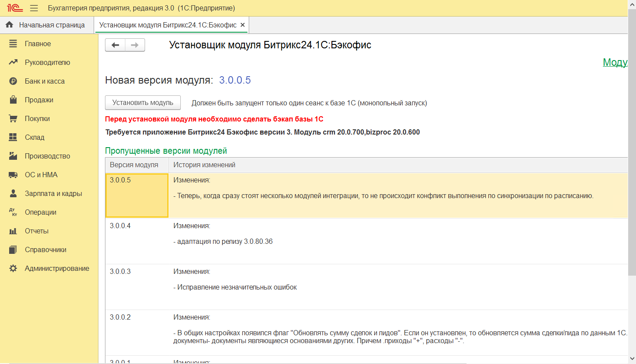
Task: Open the Руководителю section
Action: pos(47,62)
